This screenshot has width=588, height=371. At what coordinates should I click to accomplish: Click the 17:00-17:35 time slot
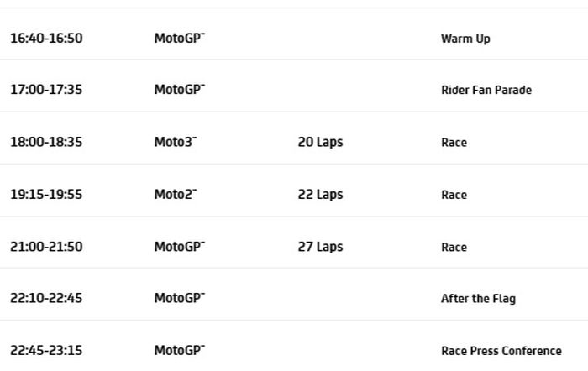coord(46,90)
